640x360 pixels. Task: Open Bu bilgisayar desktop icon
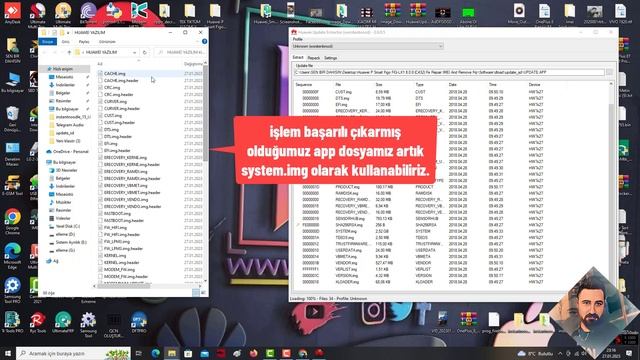(x=12, y=83)
